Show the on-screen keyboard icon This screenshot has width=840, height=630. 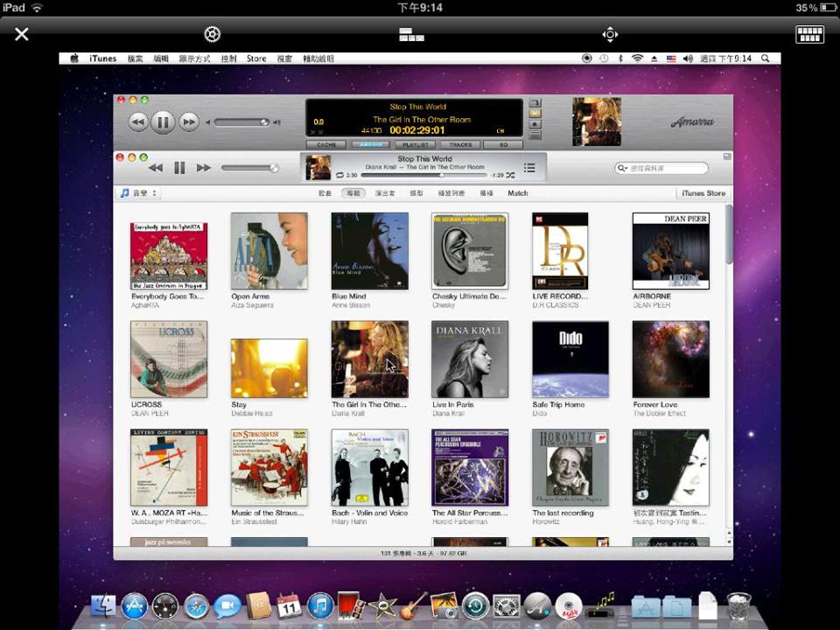click(809, 34)
